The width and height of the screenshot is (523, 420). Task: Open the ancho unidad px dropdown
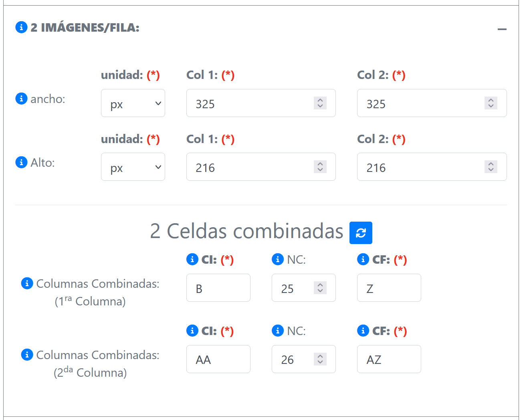pyautogui.click(x=133, y=103)
